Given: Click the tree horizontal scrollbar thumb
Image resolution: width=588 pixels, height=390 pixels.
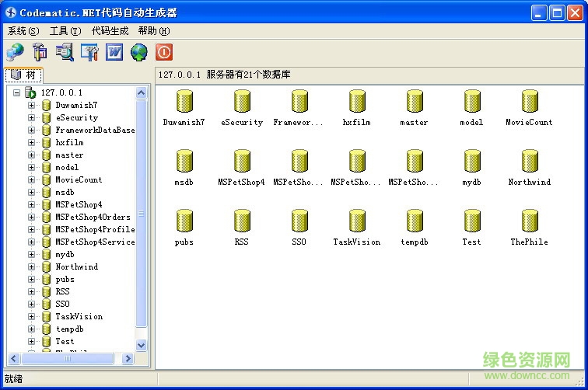Looking at the screenshot, I should click(68, 358).
